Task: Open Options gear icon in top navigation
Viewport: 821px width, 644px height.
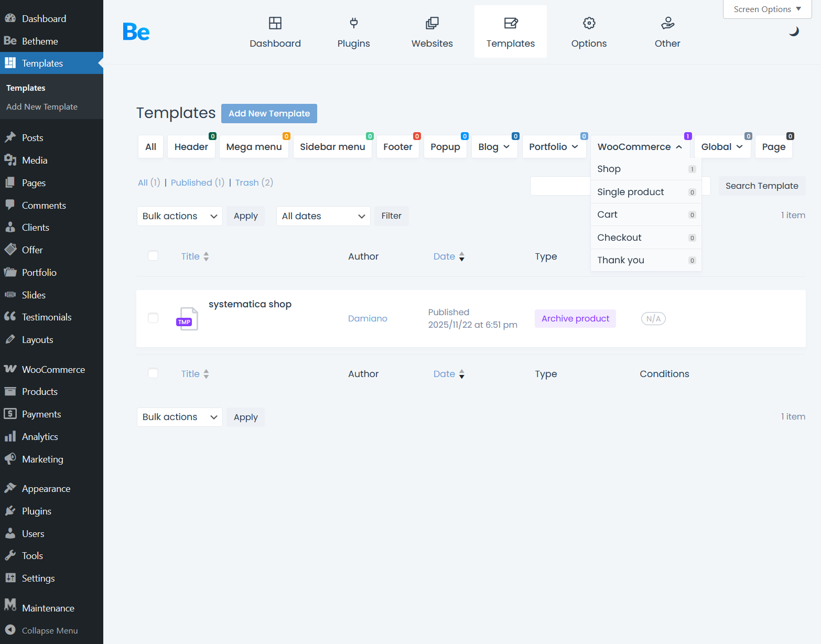Action: pos(589,23)
